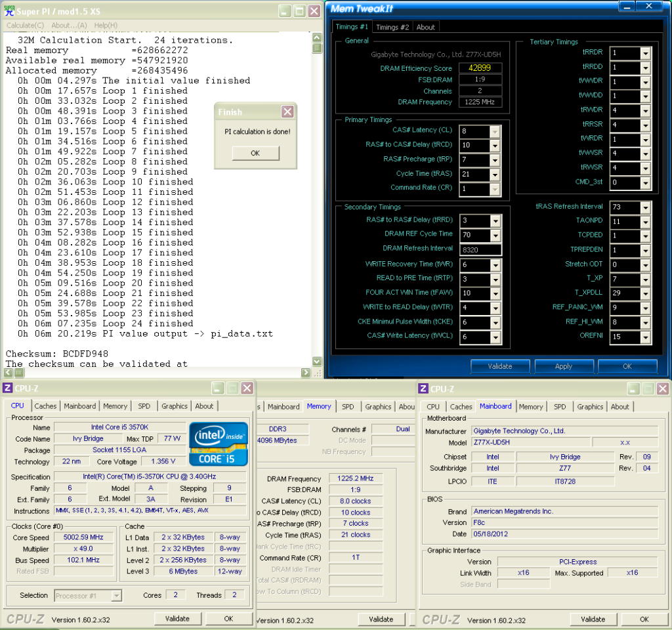Image resolution: width=672 pixels, height=630 pixels.
Task: Open the RAS# to CAS# Delay dropdown
Action: point(495,146)
